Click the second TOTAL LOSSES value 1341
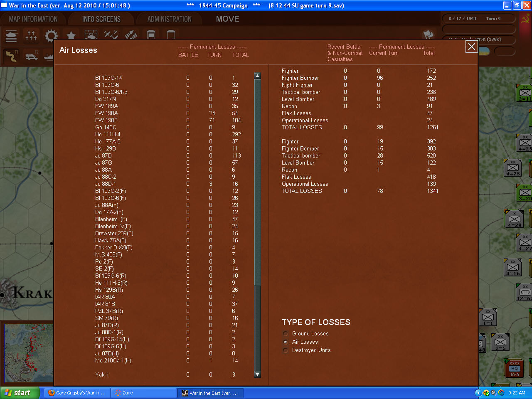The height and width of the screenshot is (399, 532). point(433,191)
